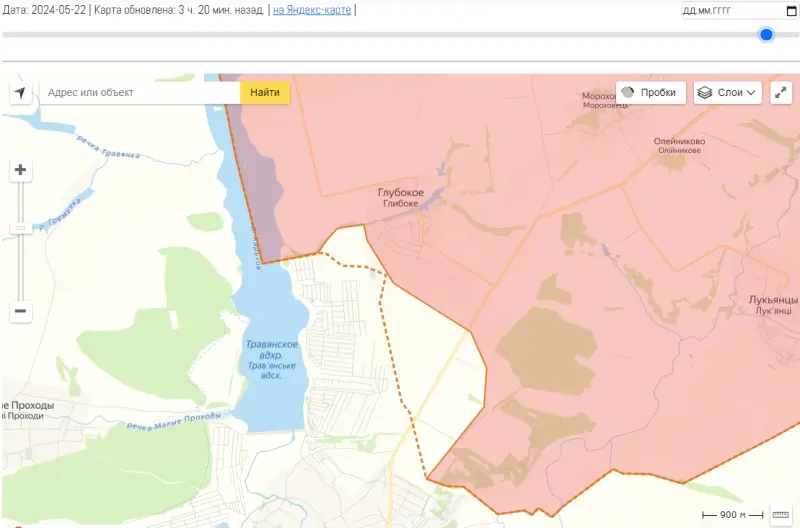Image resolution: width=800 pixels, height=528 pixels.
Task: Click the Глубокое village label on map
Action: pos(400,193)
